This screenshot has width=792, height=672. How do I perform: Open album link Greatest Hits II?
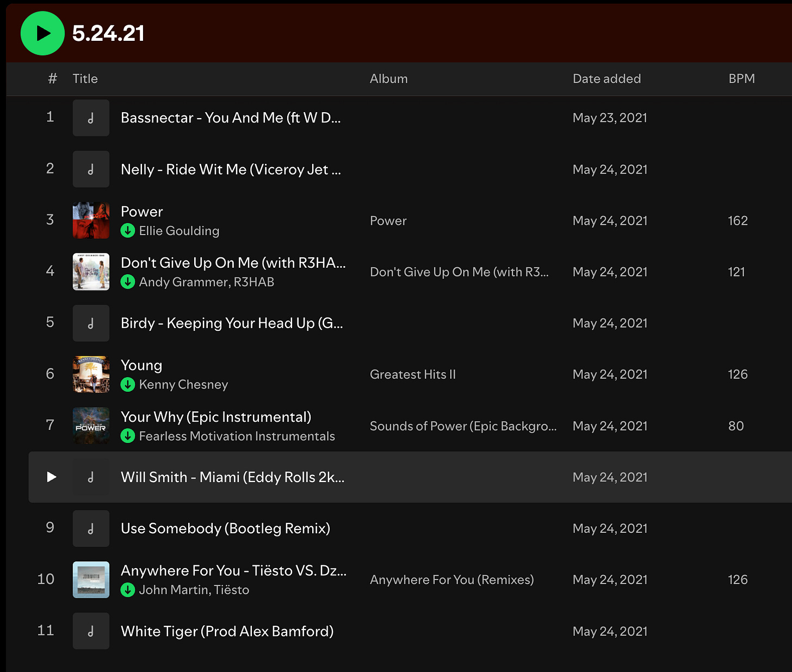(x=413, y=374)
